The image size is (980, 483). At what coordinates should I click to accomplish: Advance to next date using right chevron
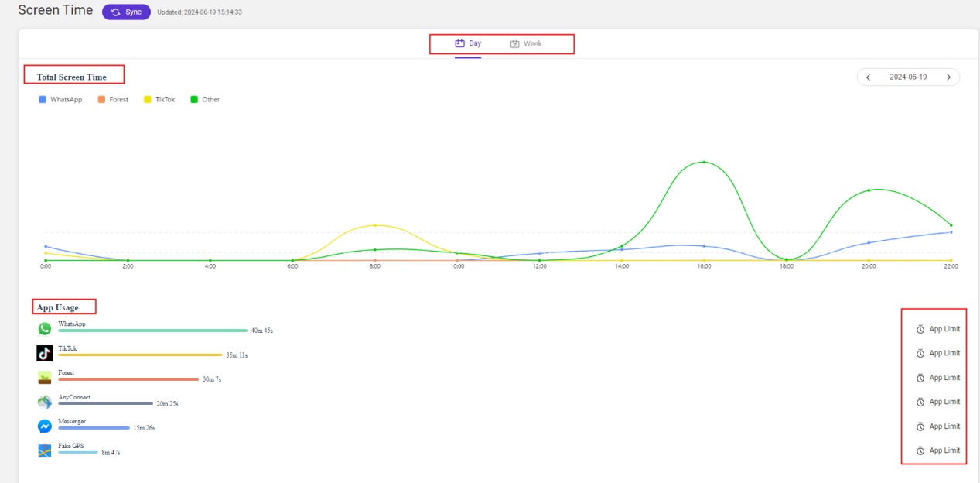pyautogui.click(x=949, y=77)
